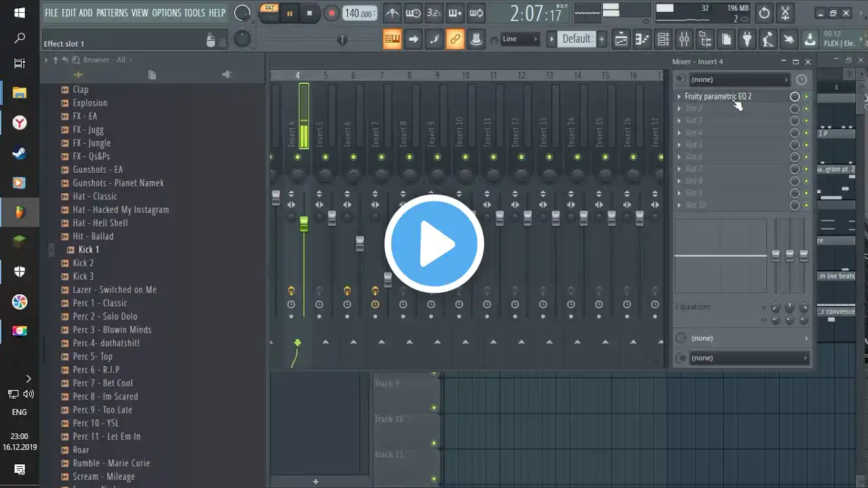Select Perc 7 - Bet Cool in browser
The image size is (868, 488).
(102, 383)
